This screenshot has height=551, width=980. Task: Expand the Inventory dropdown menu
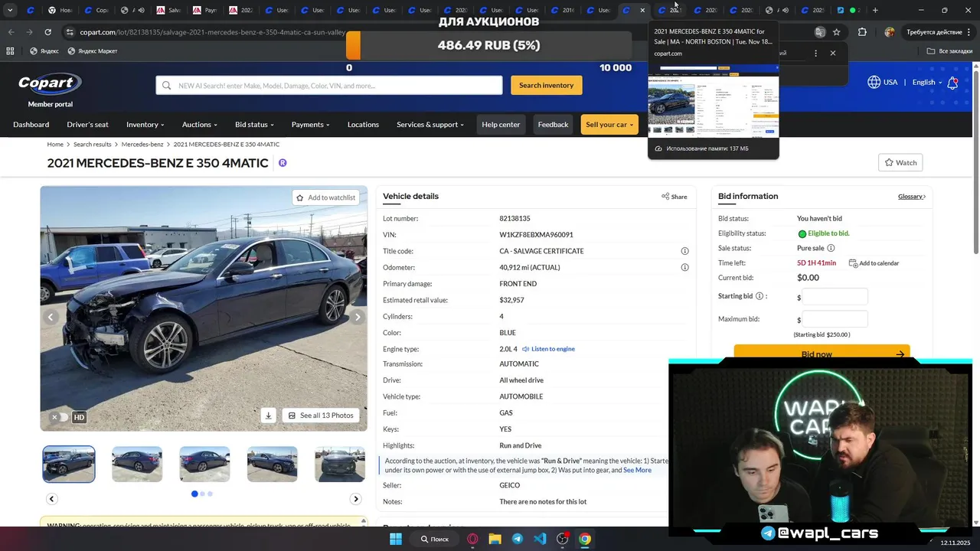[x=145, y=125]
